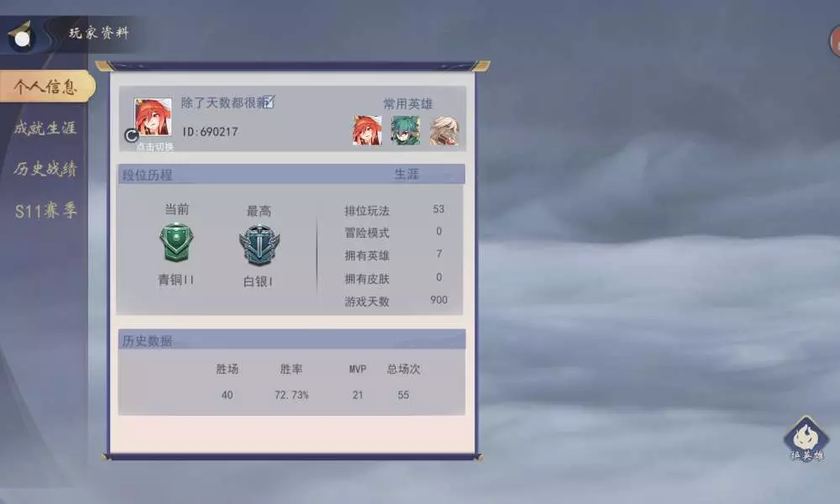The image size is (840, 504).
Task: Open the 个人信息 tab
Action: click(x=46, y=87)
